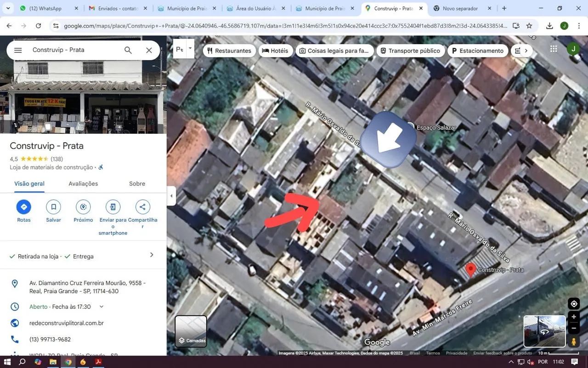
Task: Open the Camadas layers switcher
Action: click(191, 331)
